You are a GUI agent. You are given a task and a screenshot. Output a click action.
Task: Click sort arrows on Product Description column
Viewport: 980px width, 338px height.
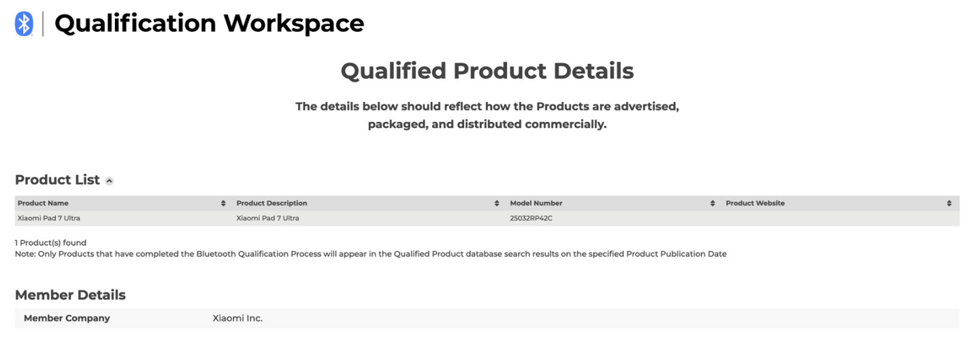tap(497, 203)
